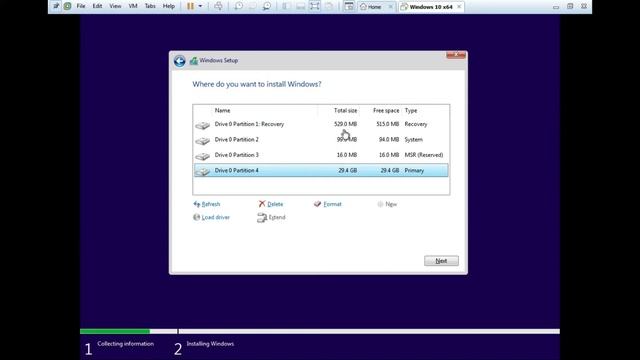Open the VM menu
Image resolution: width=640 pixels, height=360 pixels.
[x=133, y=6]
